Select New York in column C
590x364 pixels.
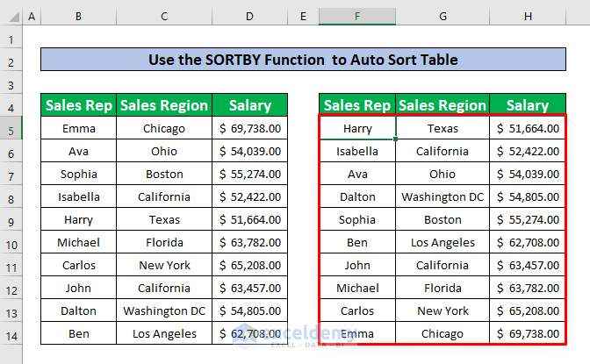[x=164, y=265]
